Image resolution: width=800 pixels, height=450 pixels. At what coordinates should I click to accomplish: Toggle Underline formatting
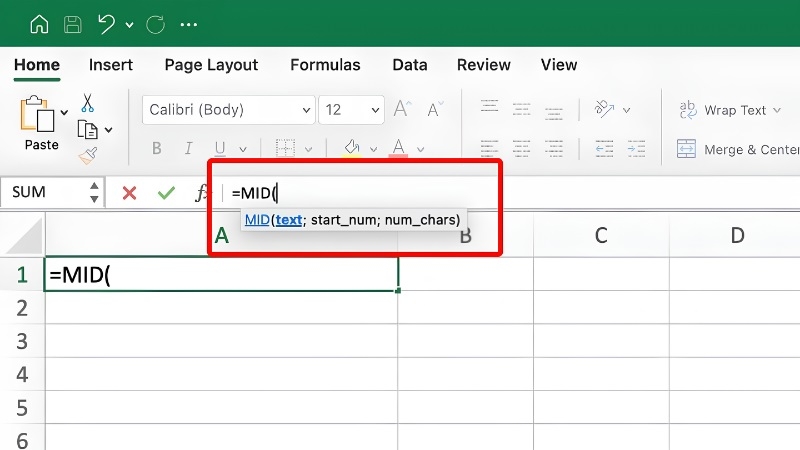(x=220, y=148)
